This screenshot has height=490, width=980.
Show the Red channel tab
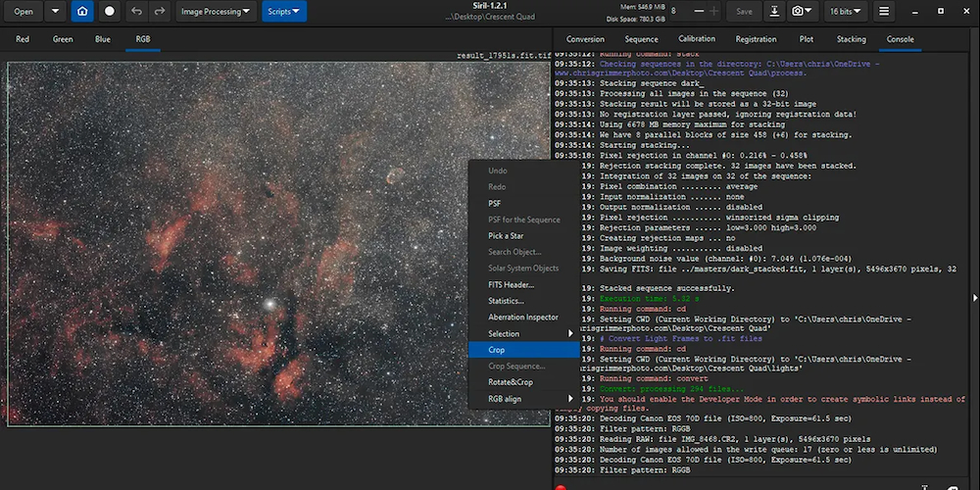click(23, 39)
